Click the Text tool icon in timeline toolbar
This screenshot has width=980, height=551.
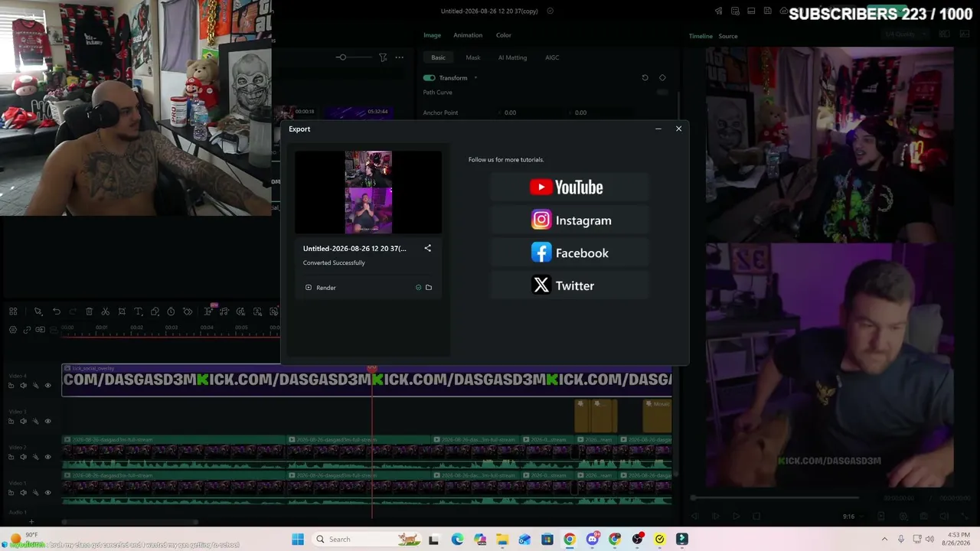point(139,311)
